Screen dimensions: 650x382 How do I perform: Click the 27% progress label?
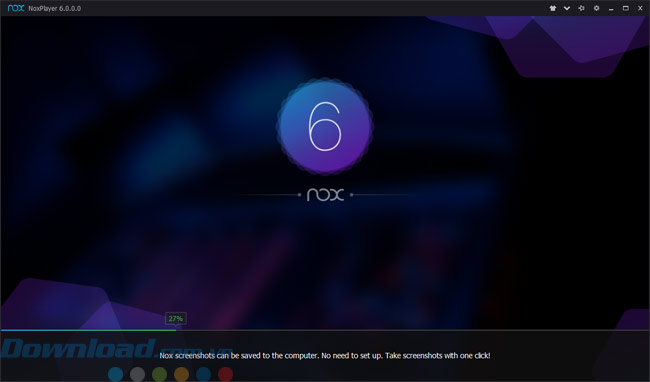[176, 319]
